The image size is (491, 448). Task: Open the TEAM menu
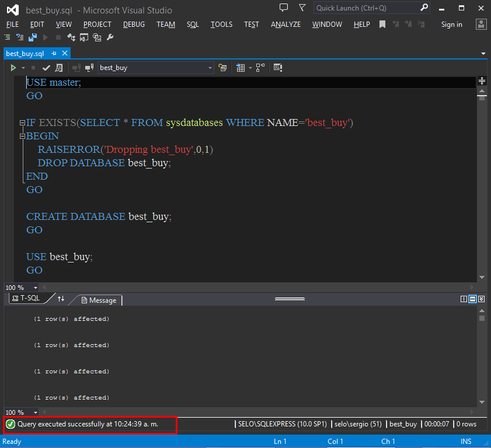click(x=166, y=24)
